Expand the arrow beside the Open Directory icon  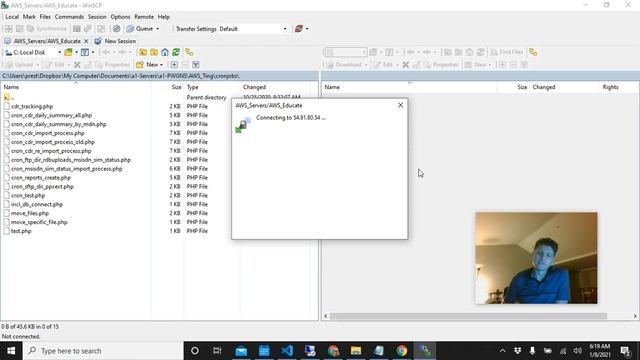pos(76,52)
